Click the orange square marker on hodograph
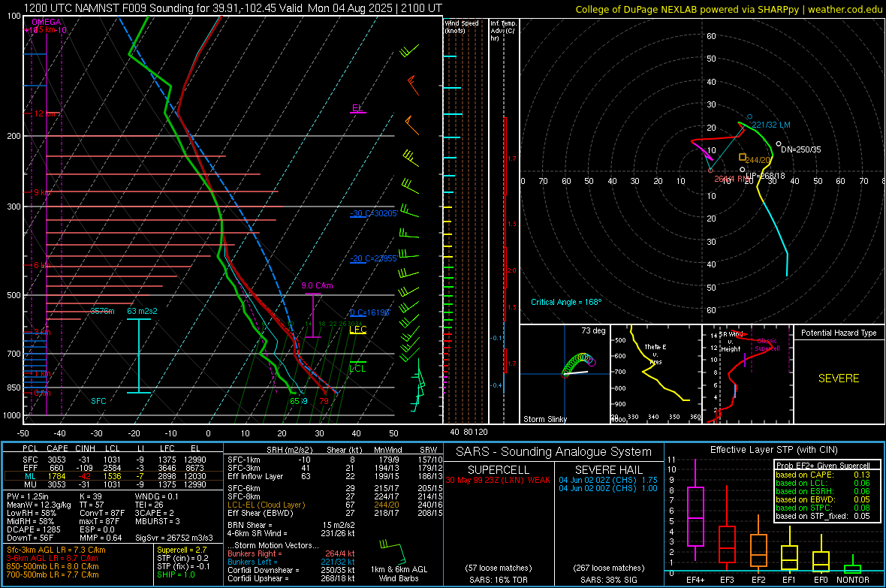886x588 pixels. click(743, 157)
